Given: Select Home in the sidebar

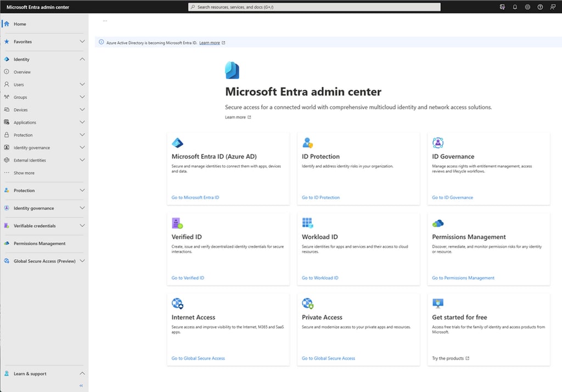Looking at the screenshot, I should [20, 24].
